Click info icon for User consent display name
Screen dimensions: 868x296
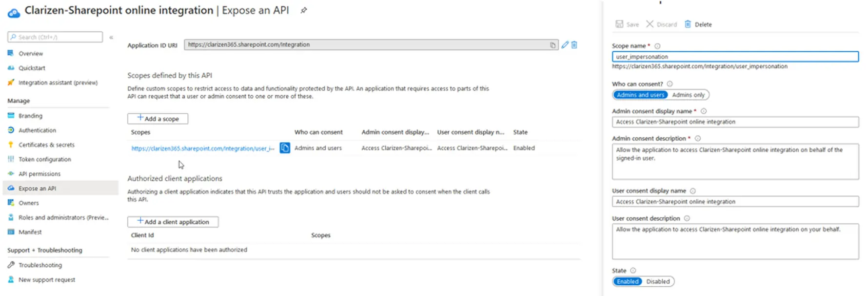click(x=693, y=191)
